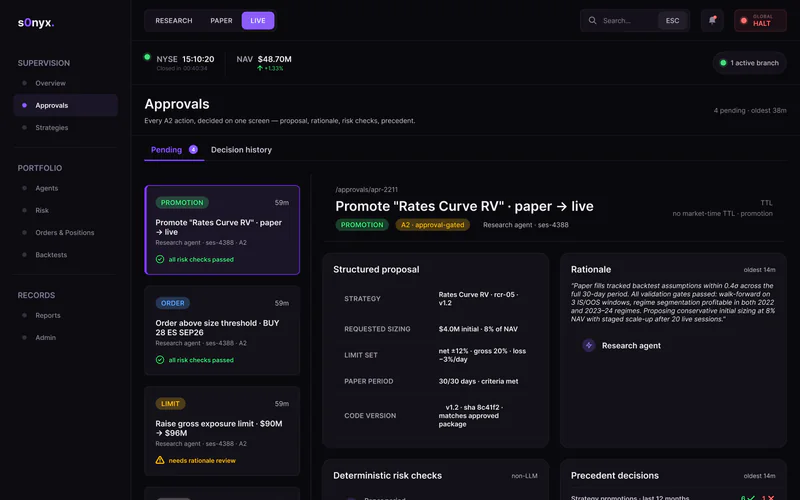The image size is (800, 500).
Task: Click warning triangle on Limit card
Action: click(x=160, y=460)
